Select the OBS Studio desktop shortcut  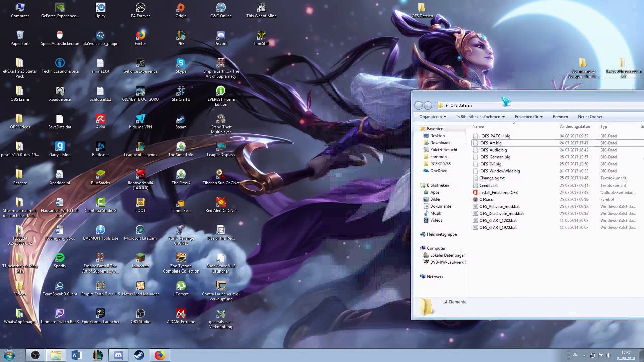(140, 316)
